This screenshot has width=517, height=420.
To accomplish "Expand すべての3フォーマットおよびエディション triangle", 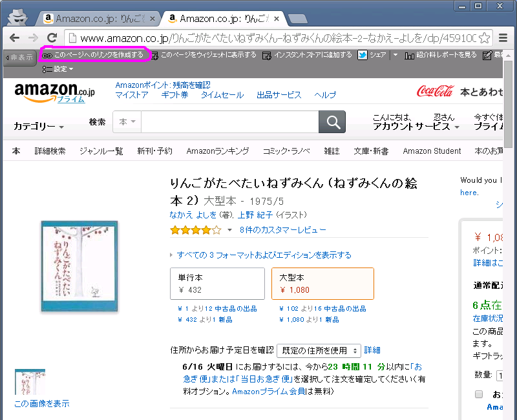I will click(171, 255).
